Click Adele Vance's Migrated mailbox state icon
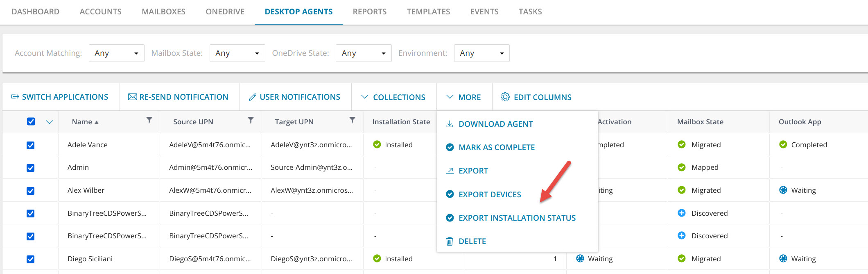868x274 pixels. coord(682,144)
